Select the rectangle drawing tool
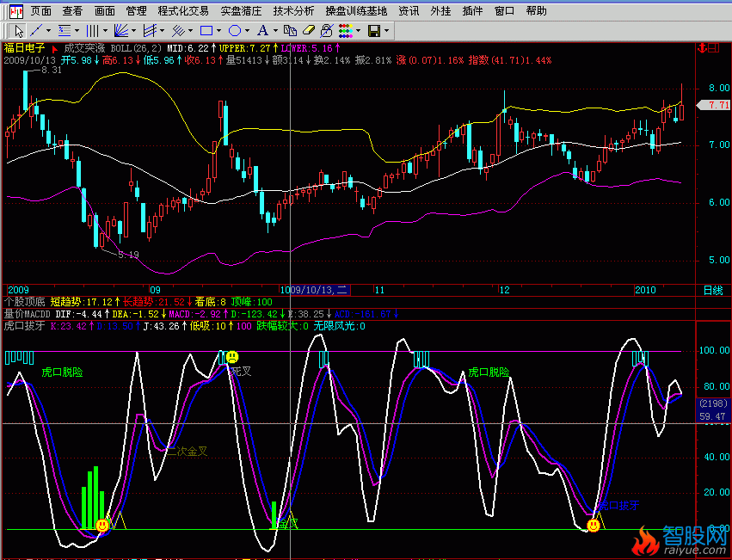This screenshot has height=560, width=732. point(206,31)
